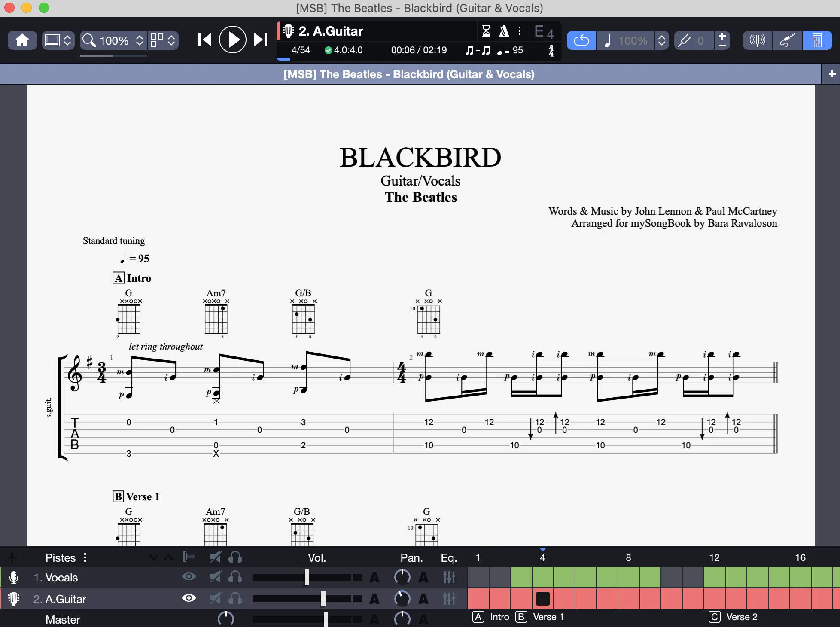Click A.Guitar volume automation A icon

374,599
